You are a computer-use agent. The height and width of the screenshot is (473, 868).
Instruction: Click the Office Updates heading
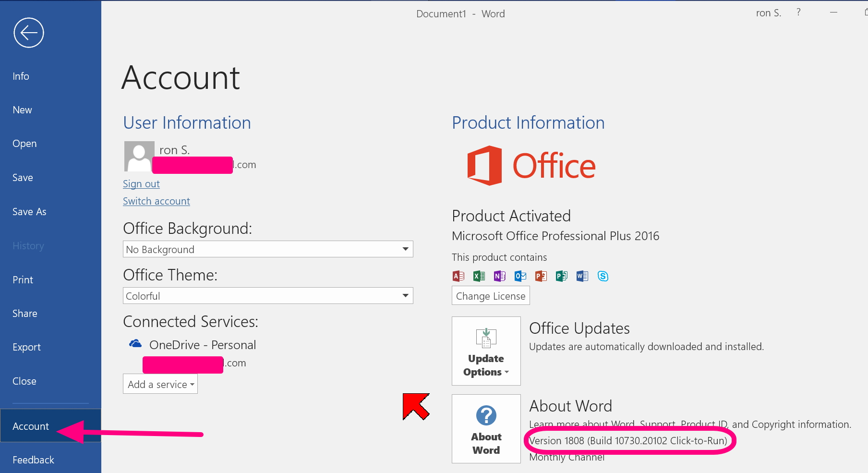point(579,328)
